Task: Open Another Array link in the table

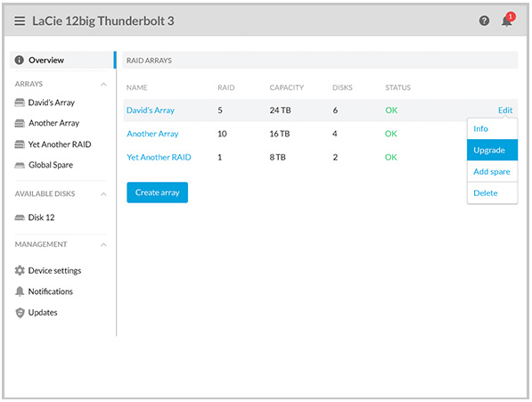Action: tap(152, 134)
